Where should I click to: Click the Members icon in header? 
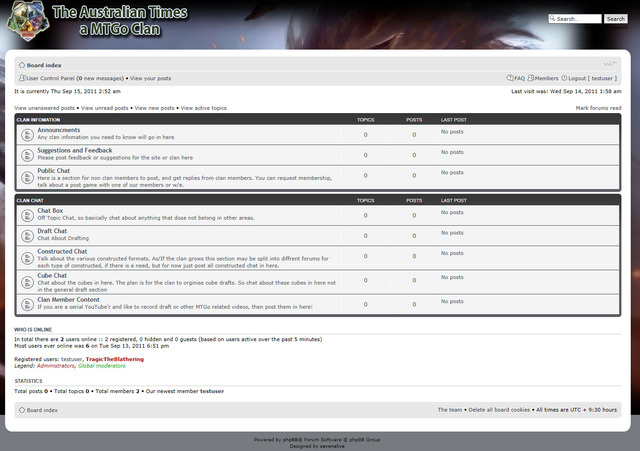point(533,78)
